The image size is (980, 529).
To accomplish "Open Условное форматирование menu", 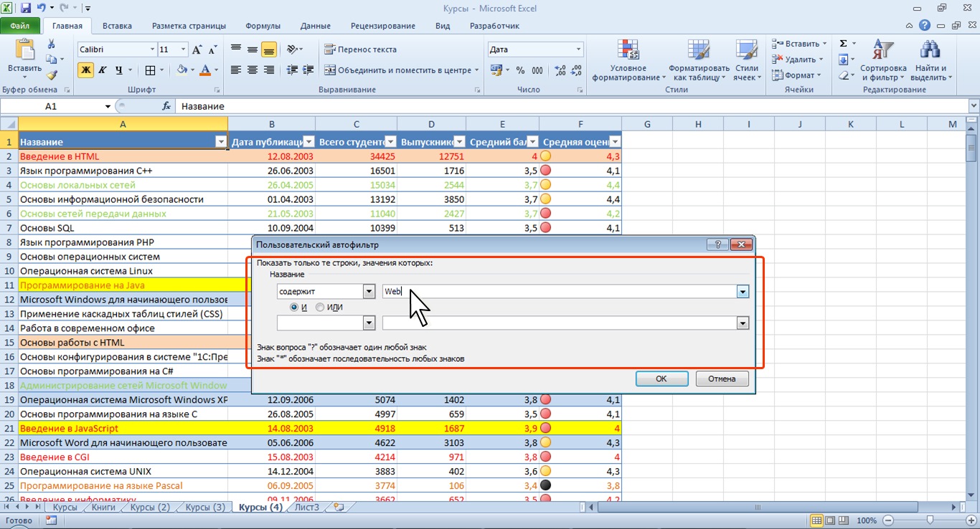I will (628, 60).
